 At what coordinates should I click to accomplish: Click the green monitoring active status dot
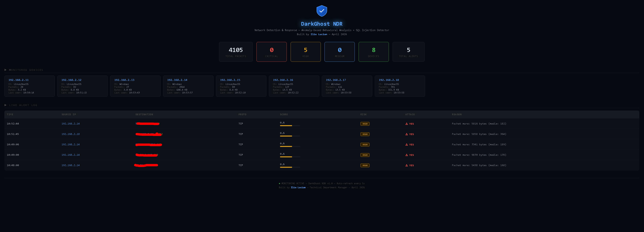coord(279,184)
